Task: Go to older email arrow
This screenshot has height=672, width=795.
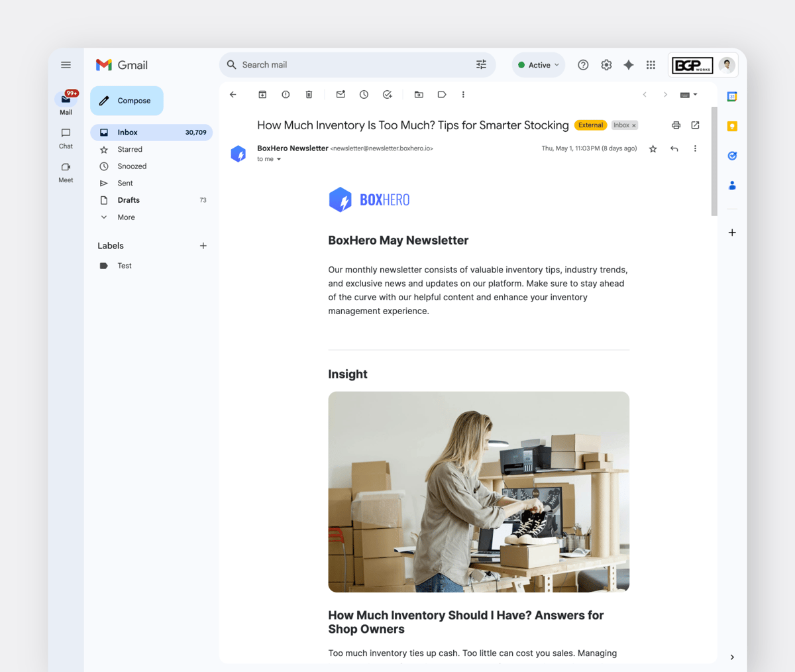Action: [x=665, y=95]
